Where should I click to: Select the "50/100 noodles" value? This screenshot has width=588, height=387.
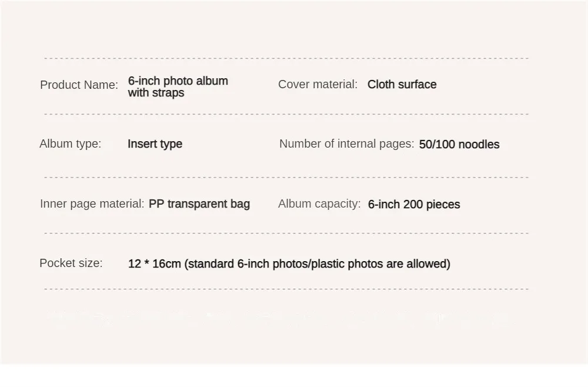click(x=459, y=144)
